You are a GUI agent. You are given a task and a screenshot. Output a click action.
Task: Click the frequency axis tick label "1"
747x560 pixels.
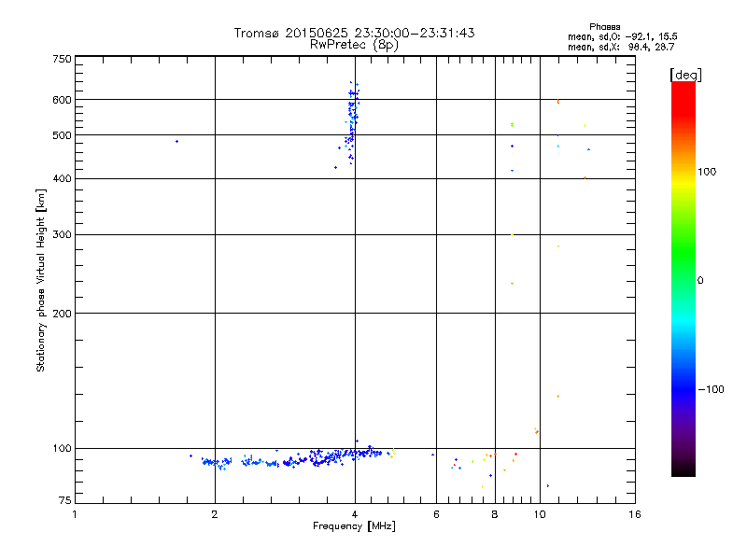pos(75,514)
